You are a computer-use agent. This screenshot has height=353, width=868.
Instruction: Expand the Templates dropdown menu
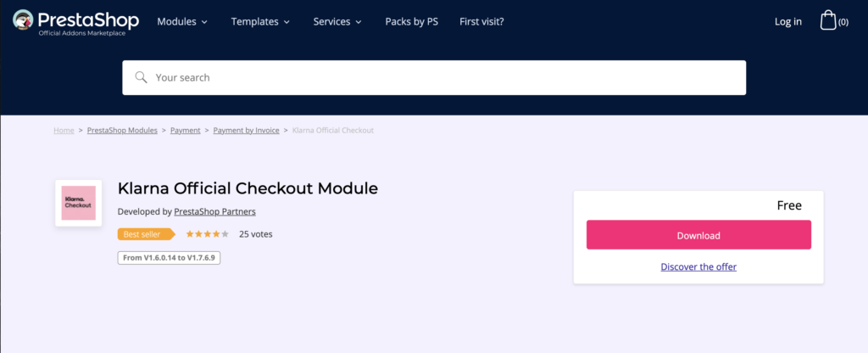click(260, 21)
